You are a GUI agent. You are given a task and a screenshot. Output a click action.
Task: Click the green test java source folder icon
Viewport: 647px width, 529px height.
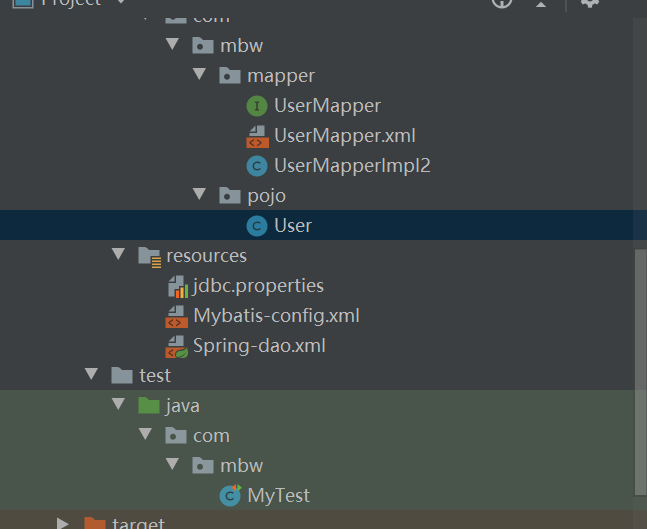149,406
